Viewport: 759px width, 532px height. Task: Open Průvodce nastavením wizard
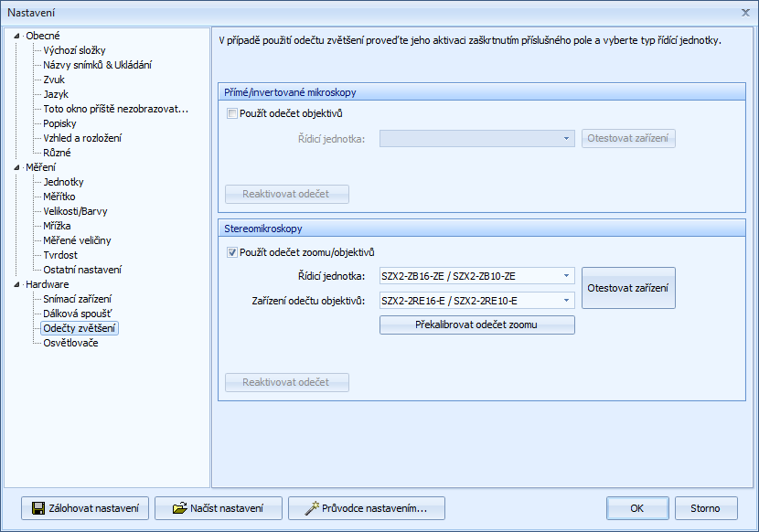367,508
